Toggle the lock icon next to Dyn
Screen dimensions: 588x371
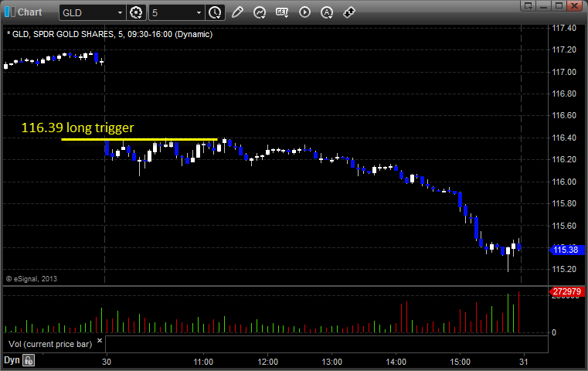[29, 360]
